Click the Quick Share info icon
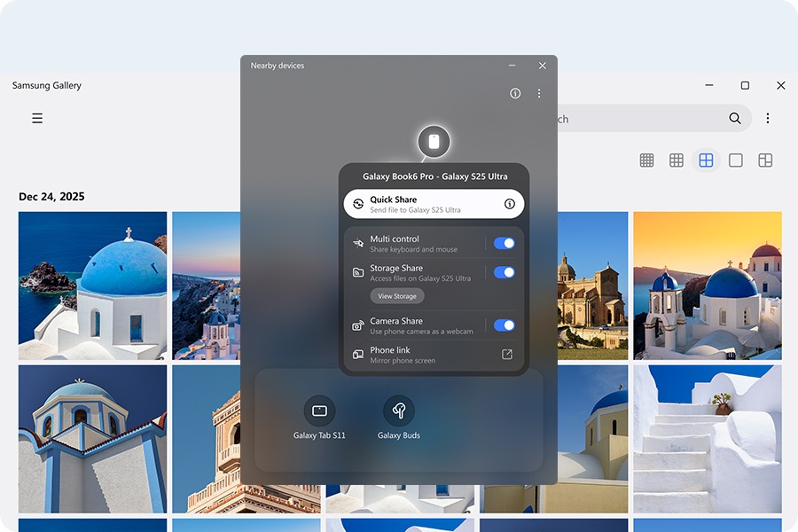The width and height of the screenshot is (798, 532). point(510,204)
